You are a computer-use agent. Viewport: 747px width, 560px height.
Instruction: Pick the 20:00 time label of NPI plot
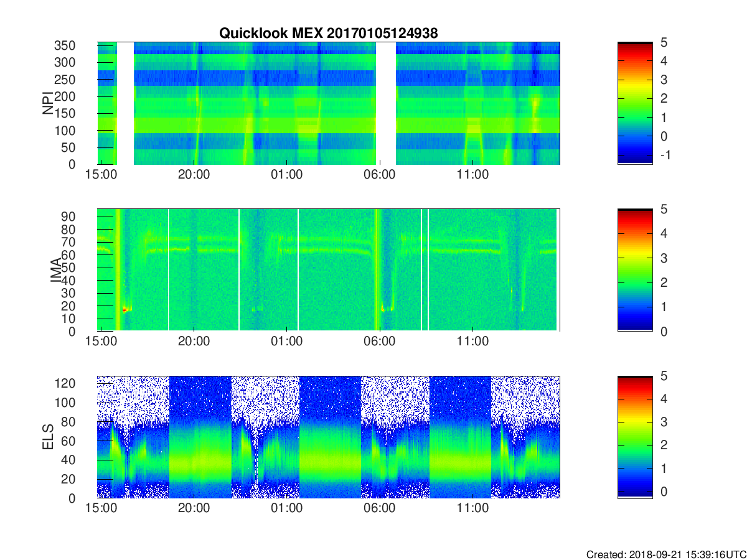pos(194,175)
